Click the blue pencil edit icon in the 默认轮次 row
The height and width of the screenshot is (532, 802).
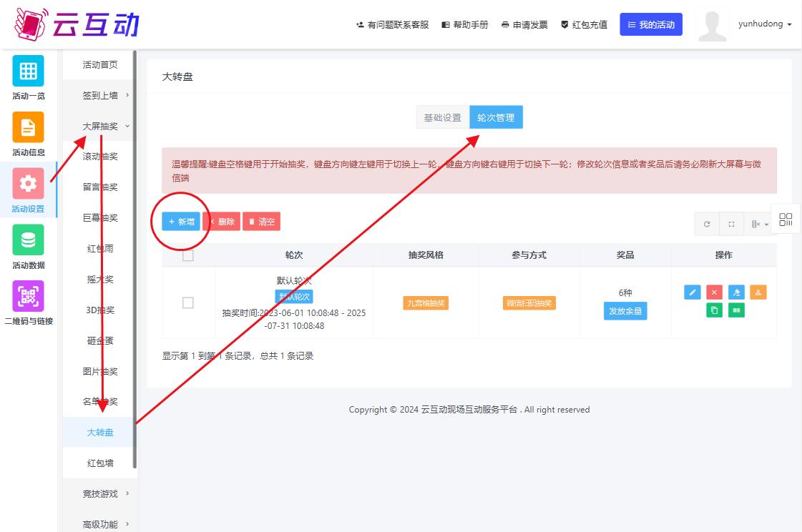[692, 292]
